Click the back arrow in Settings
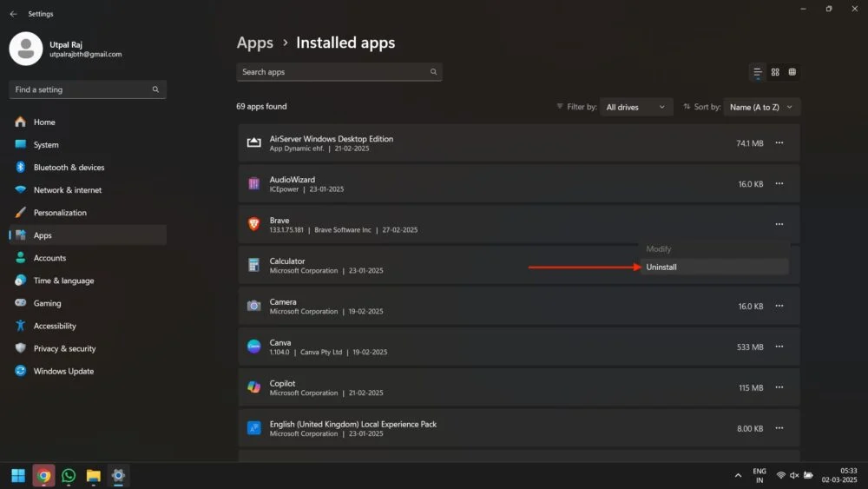The height and width of the screenshot is (489, 868). [13, 14]
